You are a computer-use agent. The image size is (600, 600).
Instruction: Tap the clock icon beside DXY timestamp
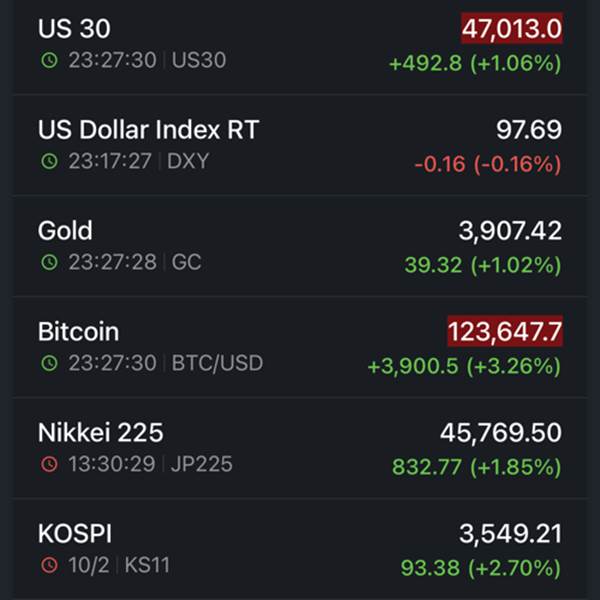[49, 162]
